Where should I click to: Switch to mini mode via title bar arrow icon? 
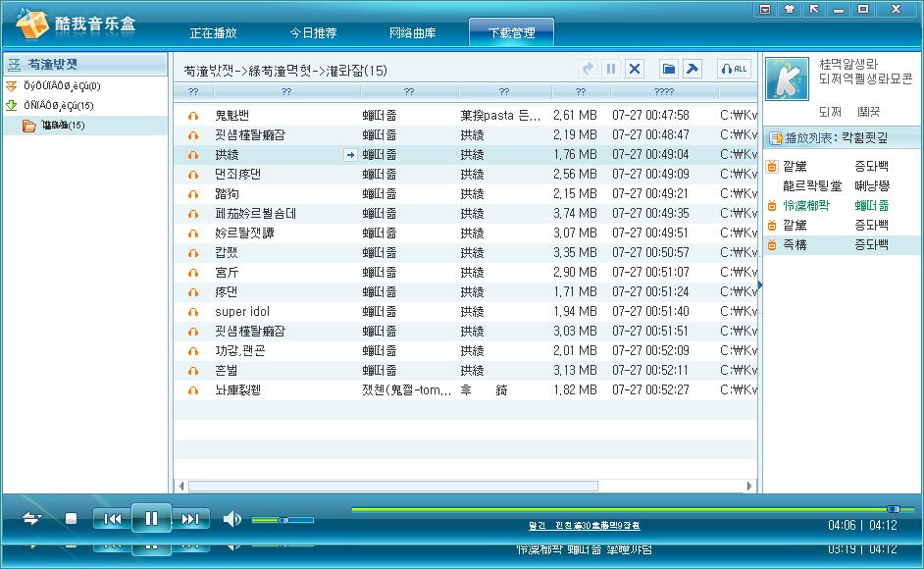tap(814, 9)
